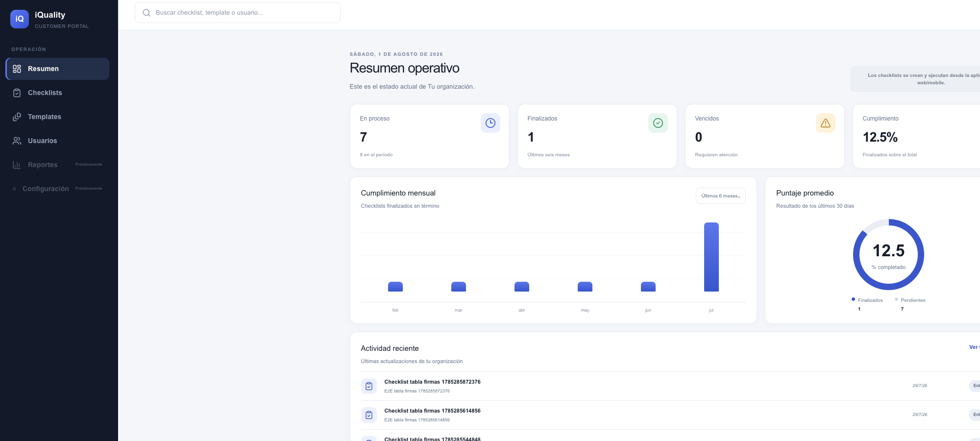Click the "8 en el período" text

[376, 155]
